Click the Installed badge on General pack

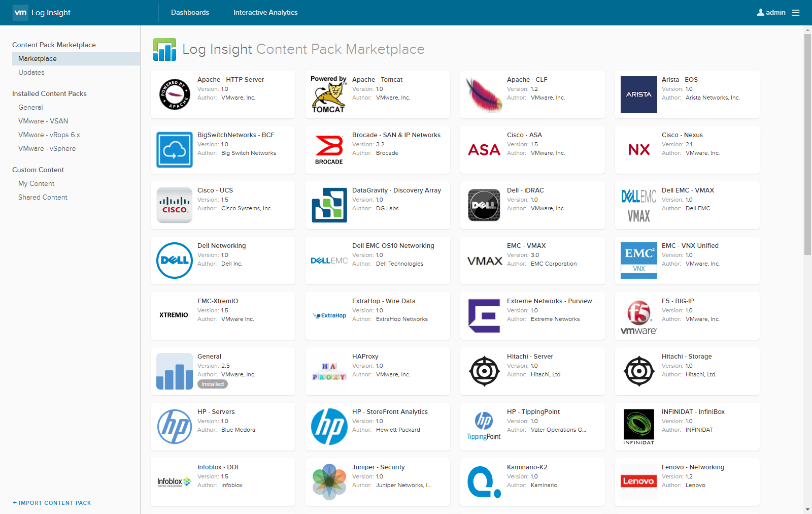pyautogui.click(x=212, y=384)
